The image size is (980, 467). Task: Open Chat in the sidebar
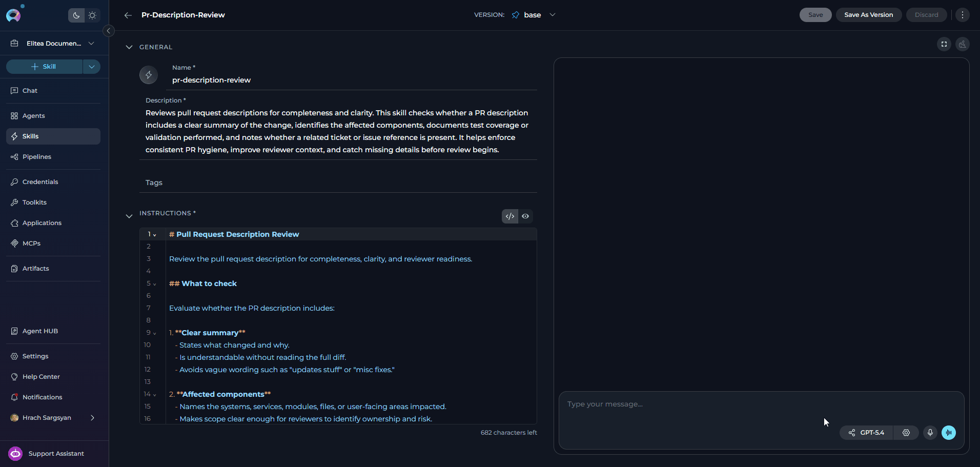[x=53, y=91]
